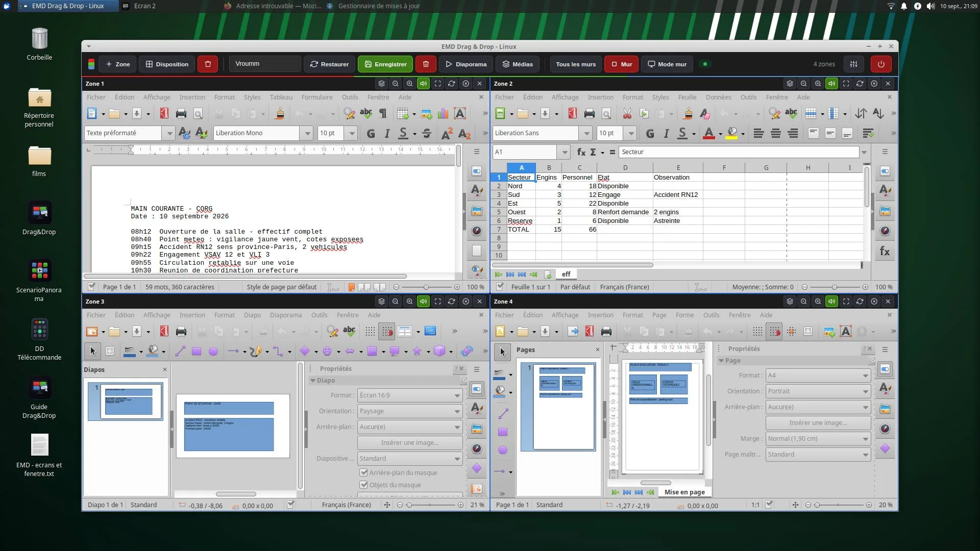
Task: Click the layers icon in Zone 2 header
Action: coord(790,84)
